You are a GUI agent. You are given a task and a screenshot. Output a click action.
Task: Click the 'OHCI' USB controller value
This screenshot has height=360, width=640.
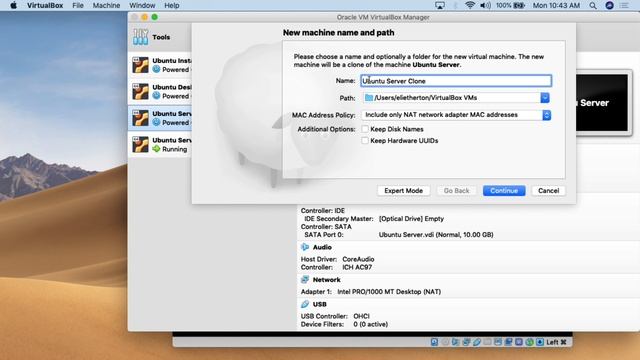pos(361,316)
